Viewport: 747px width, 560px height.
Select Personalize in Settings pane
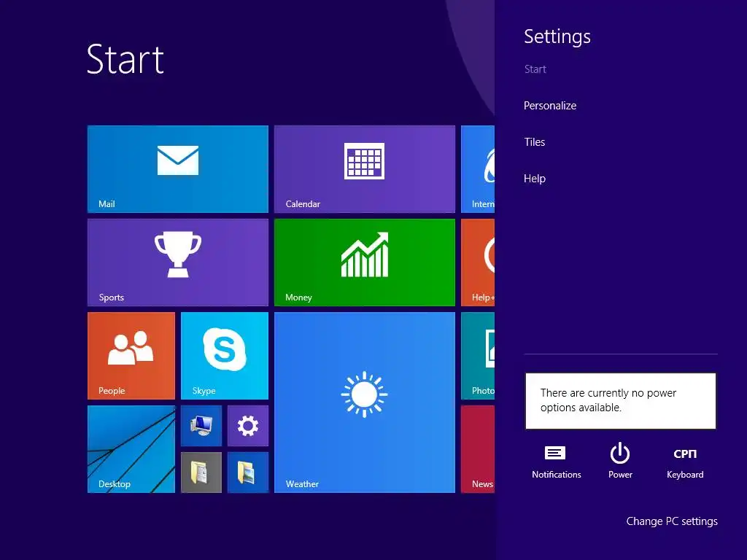click(x=550, y=106)
